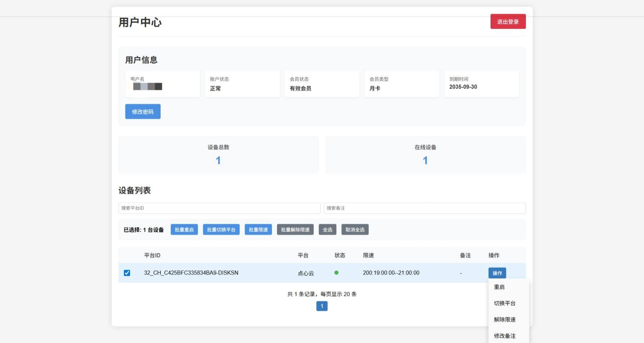This screenshot has height=343, width=644.
Task: Click the green online status dot
Action: 336,273
